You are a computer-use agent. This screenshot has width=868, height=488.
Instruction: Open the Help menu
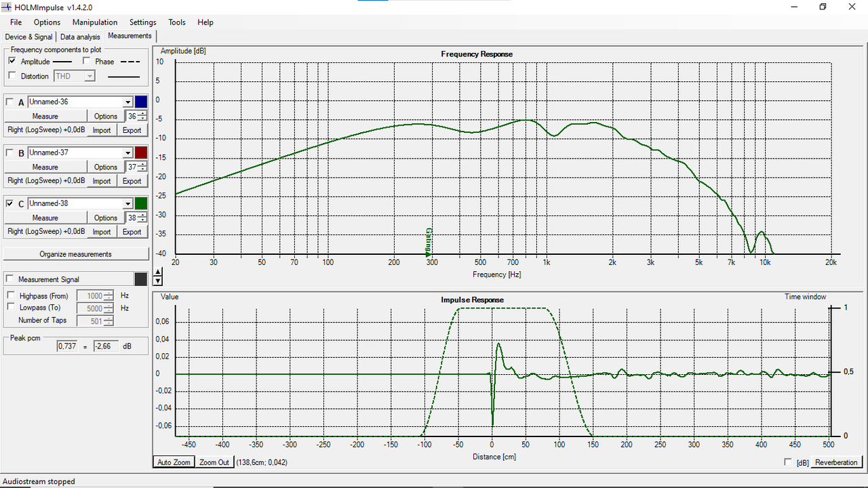tap(205, 22)
